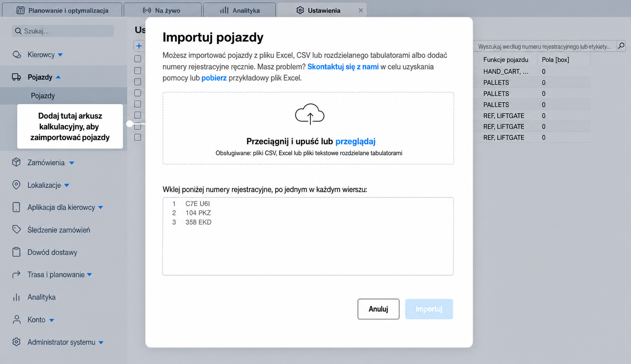This screenshot has width=631, height=364.
Task: Expand the Kierowcy dropdown arrow
Action: point(60,55)
